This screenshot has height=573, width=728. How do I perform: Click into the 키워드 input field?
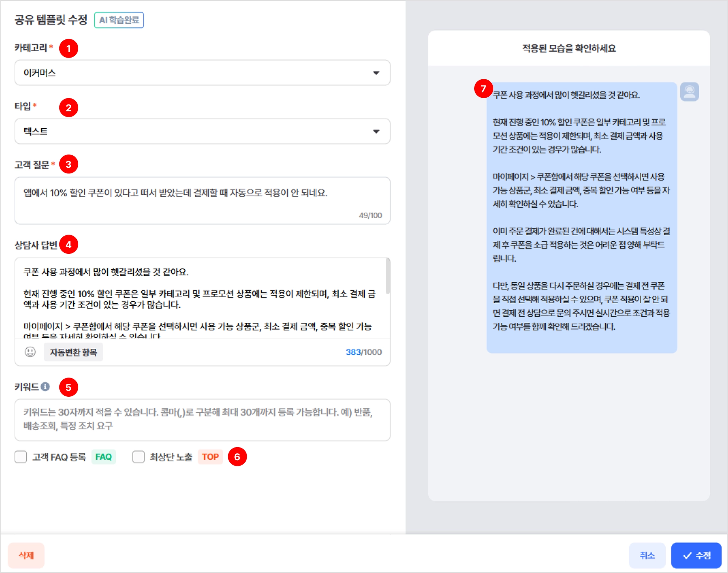(x=202, y=419)
